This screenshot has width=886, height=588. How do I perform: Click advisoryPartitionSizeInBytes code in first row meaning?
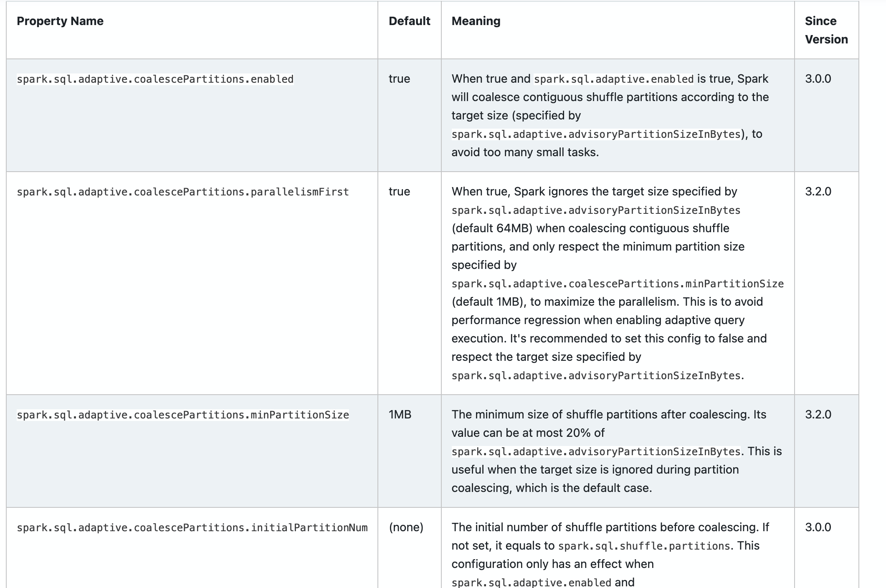[596, 134]
